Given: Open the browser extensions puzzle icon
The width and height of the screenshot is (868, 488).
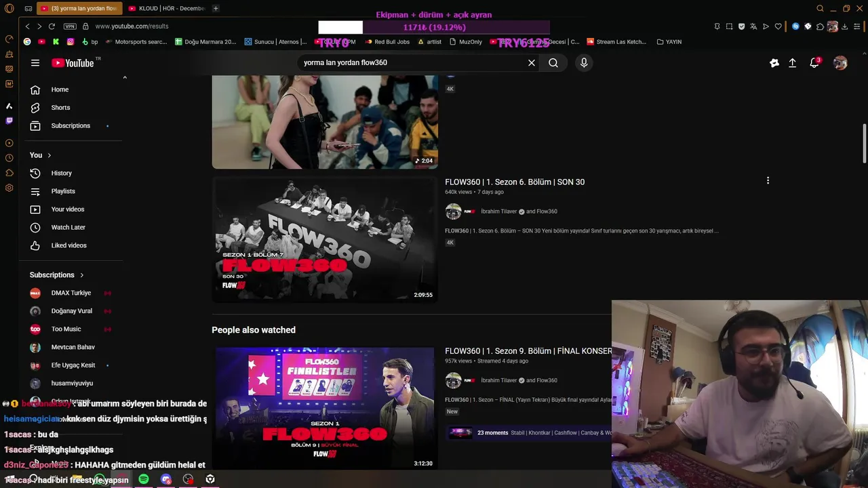Looking at the screenshot, I should tap(820, 26).
